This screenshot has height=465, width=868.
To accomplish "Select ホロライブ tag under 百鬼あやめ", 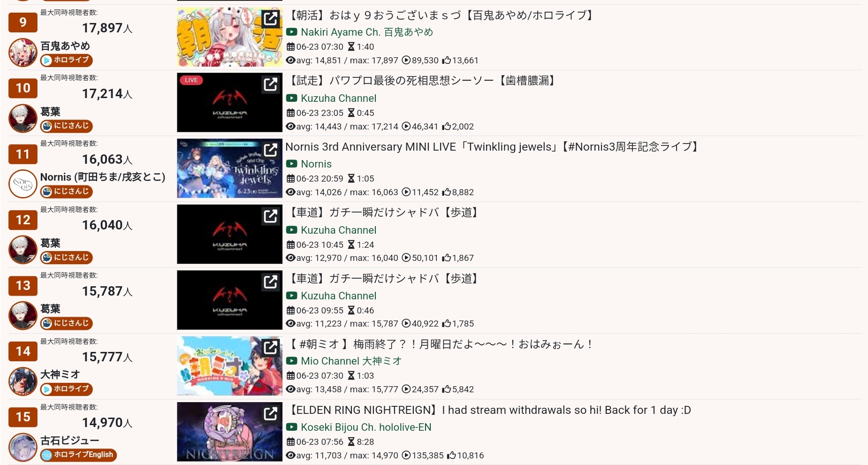I will pos(66,60).
